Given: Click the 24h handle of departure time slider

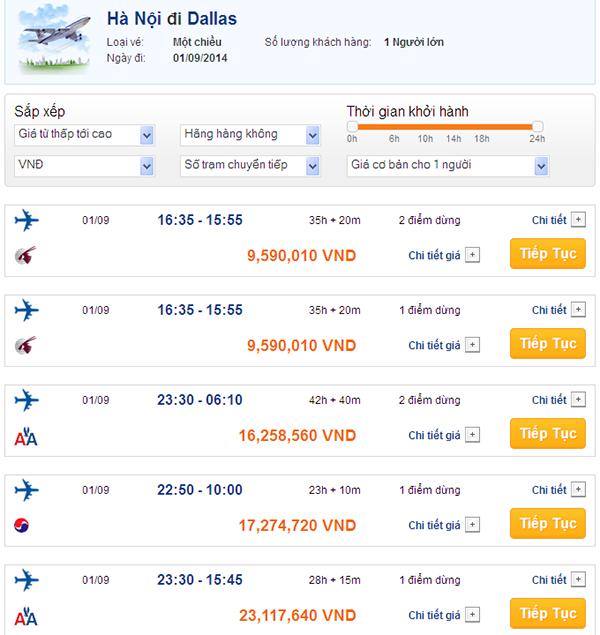Looking at the screenshot, I should 537,127.
